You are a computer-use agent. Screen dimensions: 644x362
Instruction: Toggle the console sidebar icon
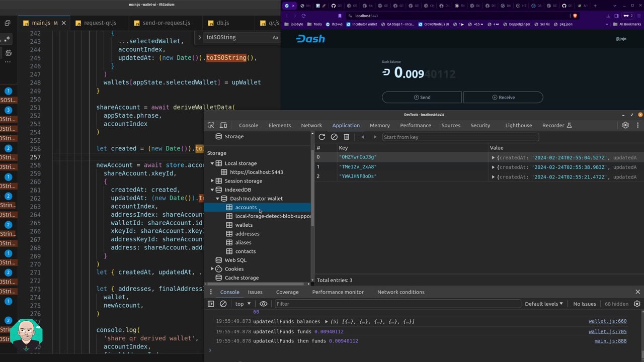(211, 304)
